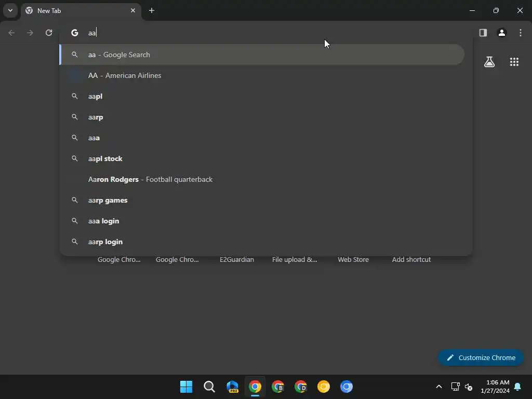Pick 'Aaron Rodgers - Football quarterback' suggestion

[x=262, y=179]
